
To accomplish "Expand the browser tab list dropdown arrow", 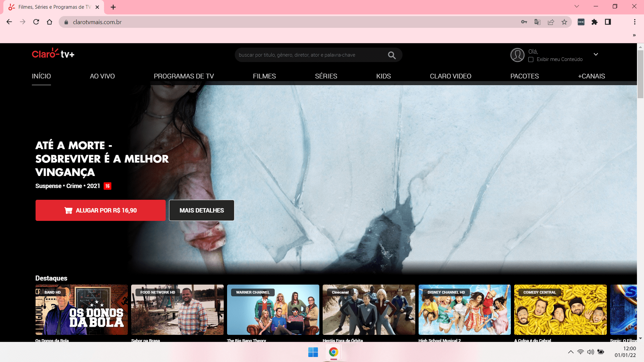I will click(576, 6).
